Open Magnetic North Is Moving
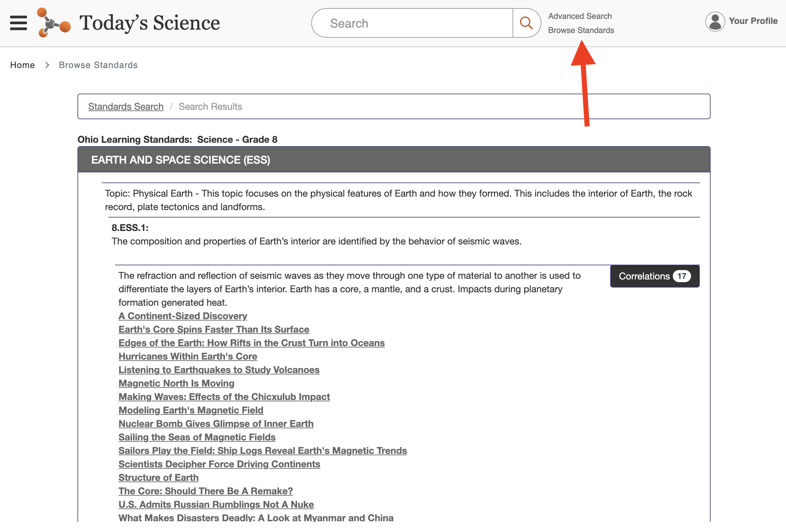Image resolution: width=786 pixels, height=532 pixels. (x=176, y=383)
